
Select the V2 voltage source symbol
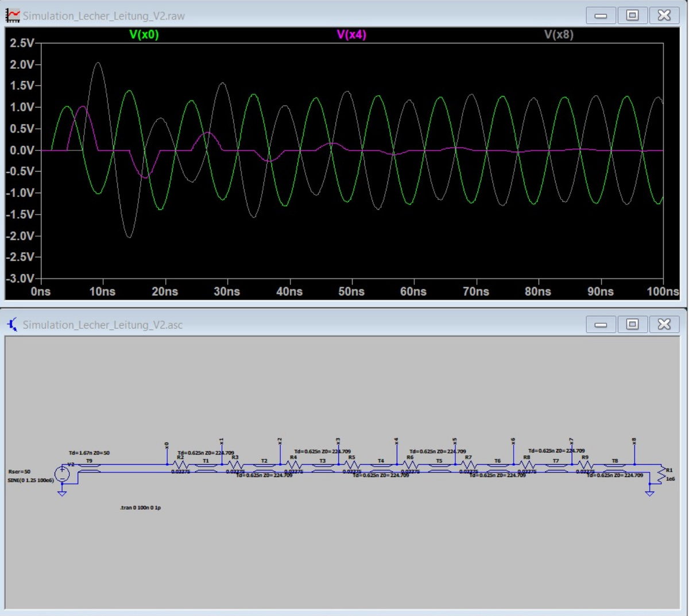pyautogui.click(x=62, y=474)
